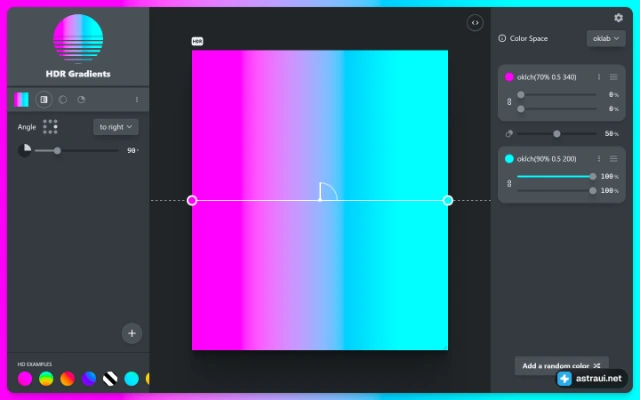Screen dimensions: 640x400
Task: Open the three-dot menu for oklch(90% 0.5 200)
Action: click(599, 159)
